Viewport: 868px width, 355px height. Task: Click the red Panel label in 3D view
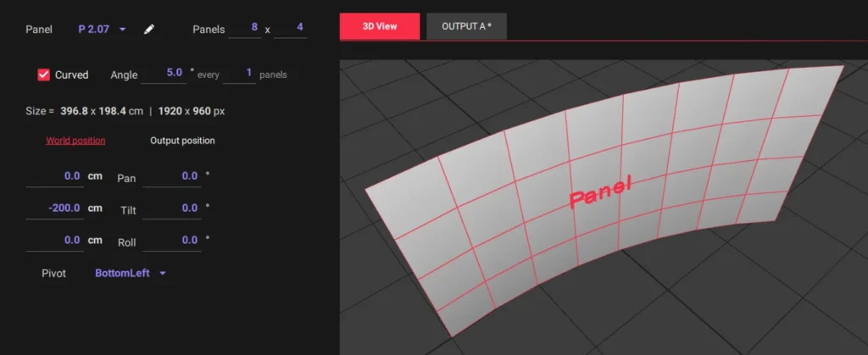600,191
